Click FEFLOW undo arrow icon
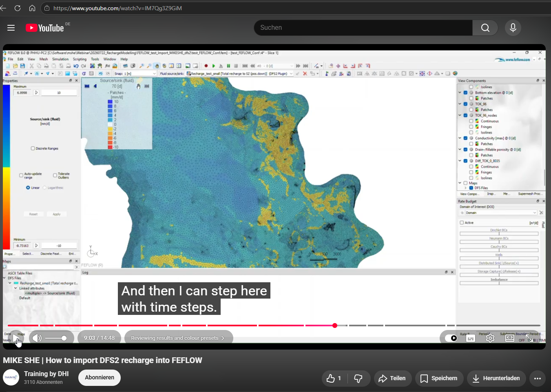Screen dimensions: 551x392 [76, 66]
